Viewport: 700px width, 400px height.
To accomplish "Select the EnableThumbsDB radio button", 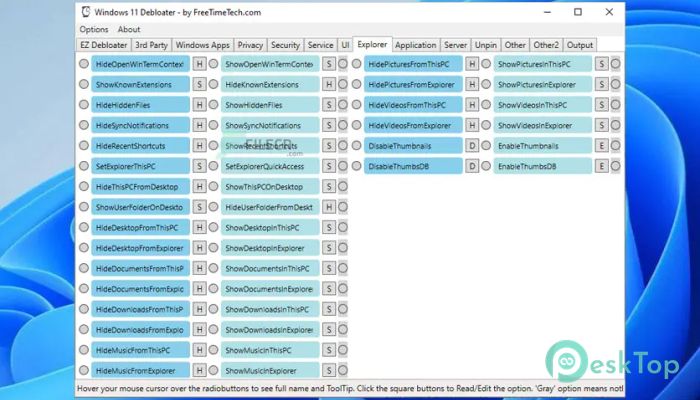I will tap(486, 166).
